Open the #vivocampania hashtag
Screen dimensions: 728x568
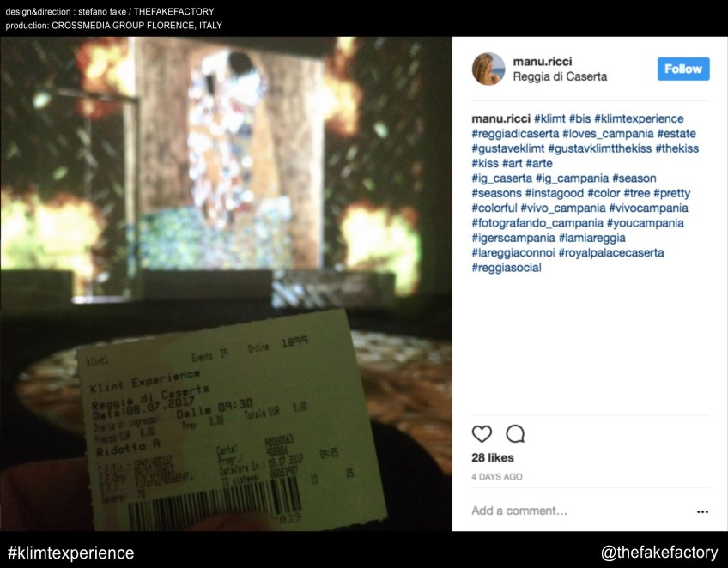tap(649, 208)
